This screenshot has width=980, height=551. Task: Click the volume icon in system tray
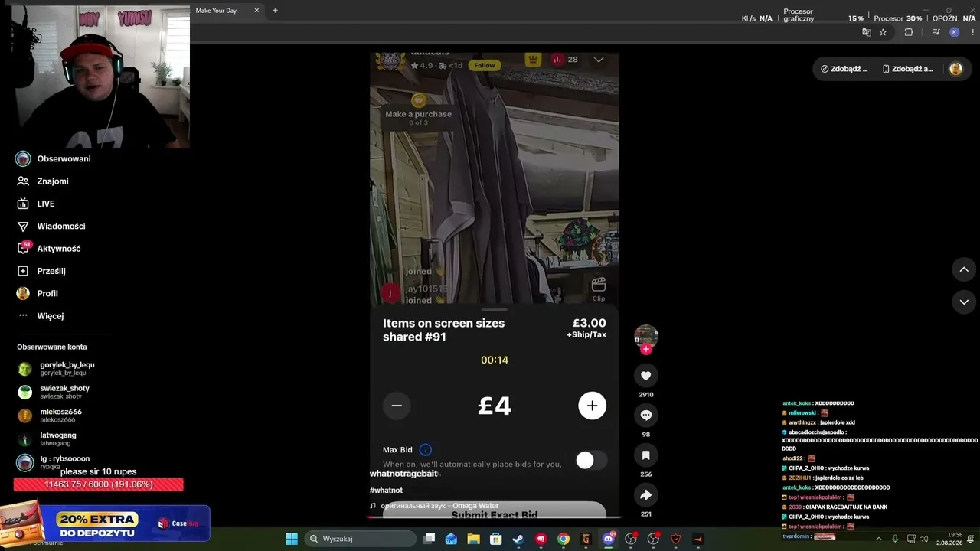[923, 539]
